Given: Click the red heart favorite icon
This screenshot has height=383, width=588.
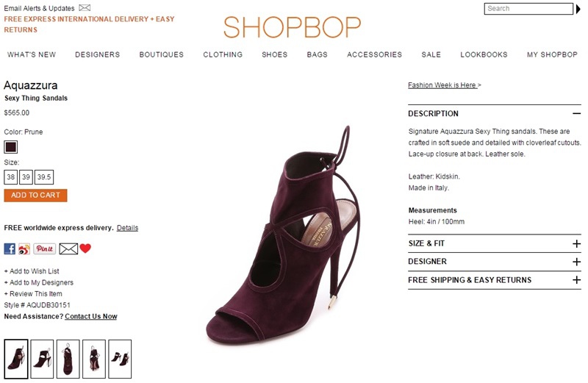Looking at the screenshot, I should click(x=85, y=248).
